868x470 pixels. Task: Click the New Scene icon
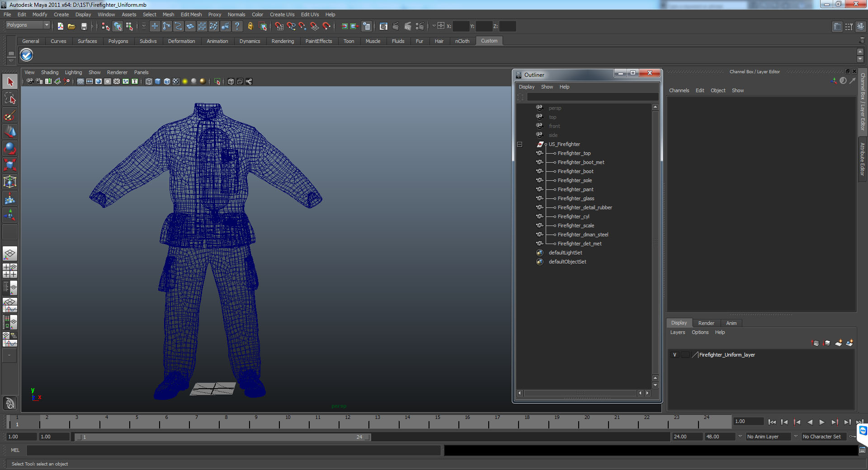click(x=60, y=26)
